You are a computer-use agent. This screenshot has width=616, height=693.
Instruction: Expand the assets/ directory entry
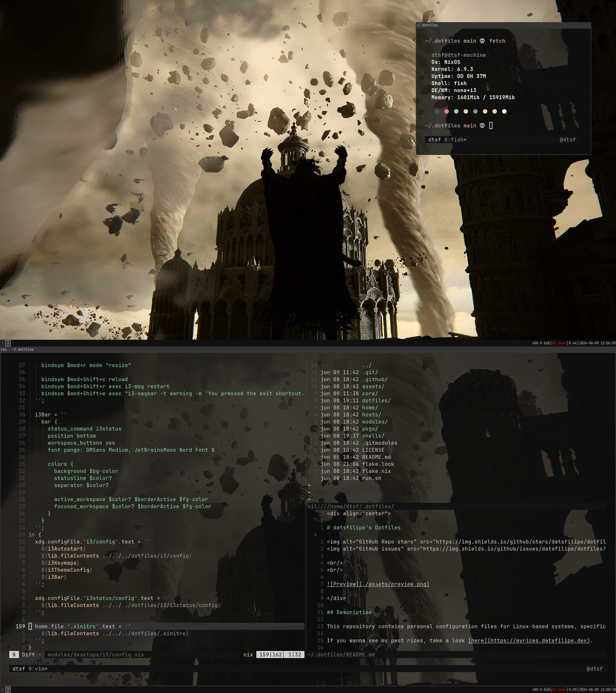(x=373, y=387)
